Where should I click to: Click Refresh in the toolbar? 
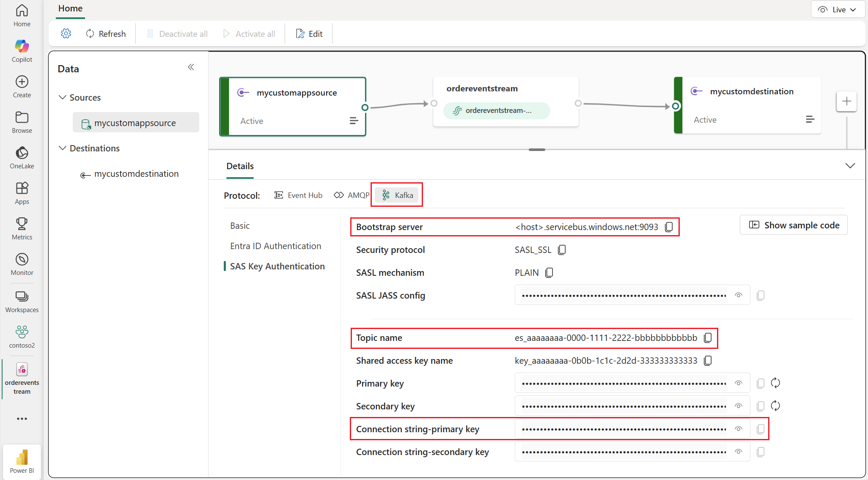coord(106,33)
